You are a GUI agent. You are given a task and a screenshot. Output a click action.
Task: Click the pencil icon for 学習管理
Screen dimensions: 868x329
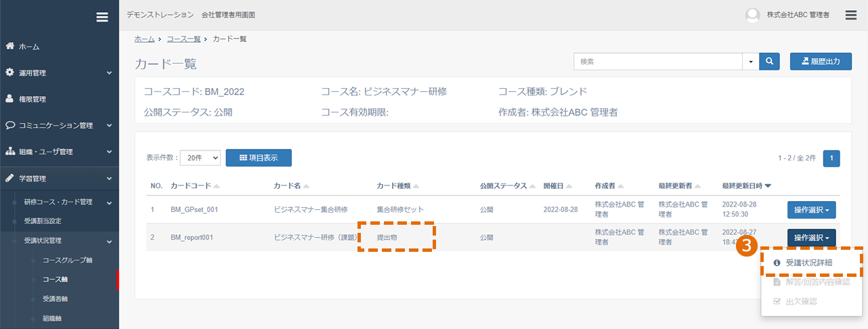[9, 178]
